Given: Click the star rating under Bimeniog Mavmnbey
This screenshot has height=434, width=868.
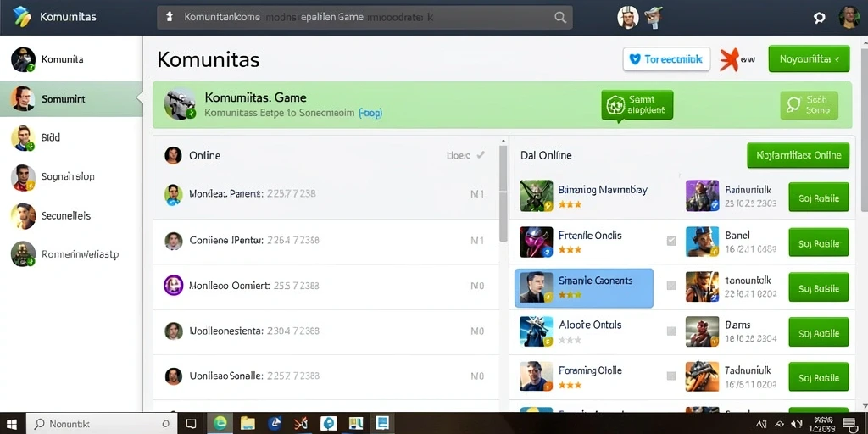Looking at the screenshot, I should click(570, 204).
